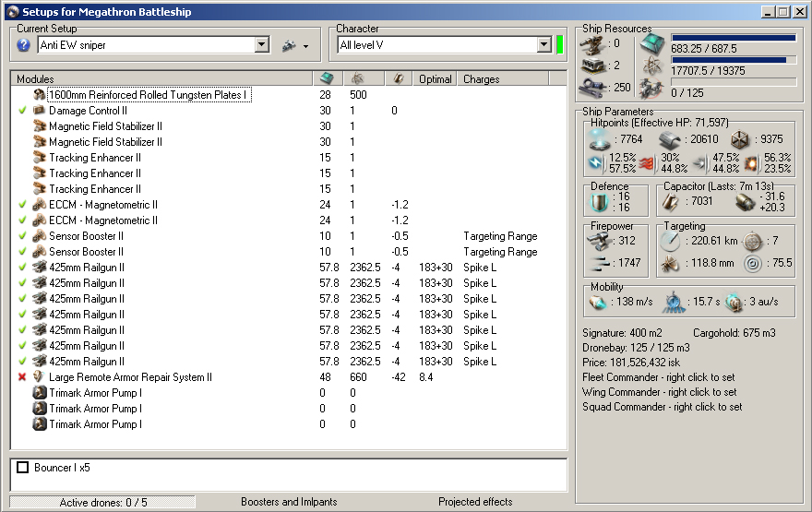Click the volley damage icon showing 1747
Screen dimensions: 812x512
point(600,264)
